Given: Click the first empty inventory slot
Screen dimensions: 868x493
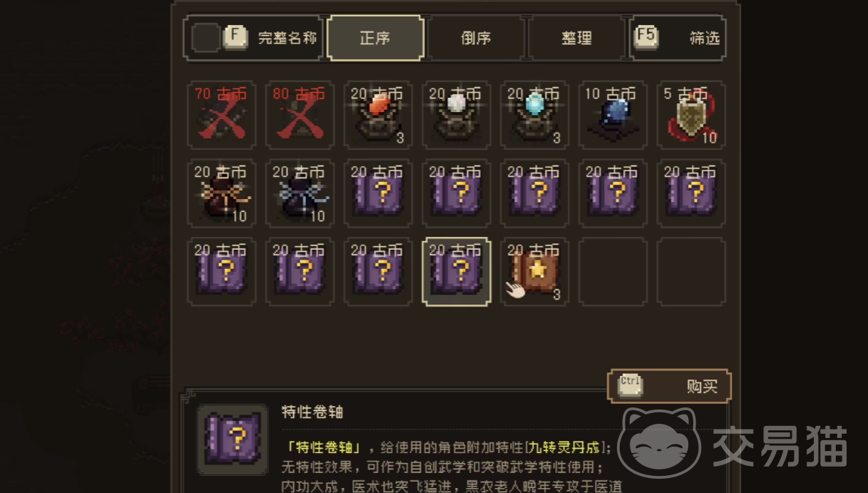Looking at the screenshot, I should coord(613,272).
